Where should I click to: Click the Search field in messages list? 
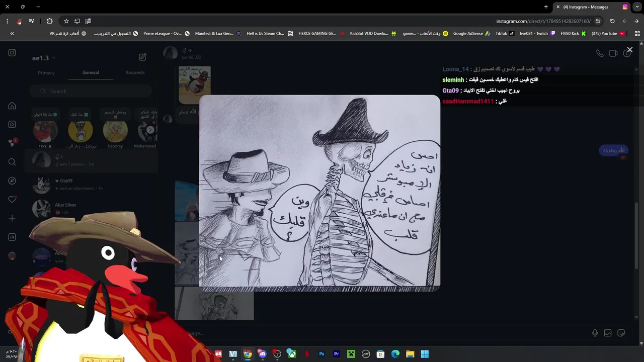(x=91, y=91)
